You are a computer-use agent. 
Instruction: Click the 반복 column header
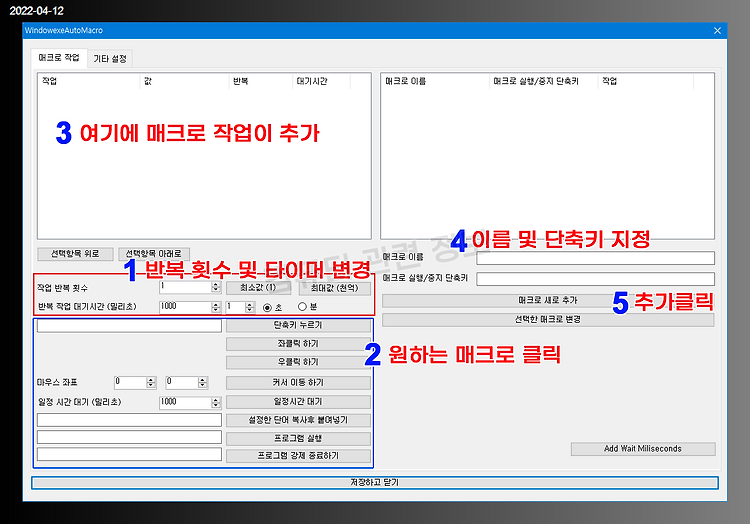[x=261, y=81]
